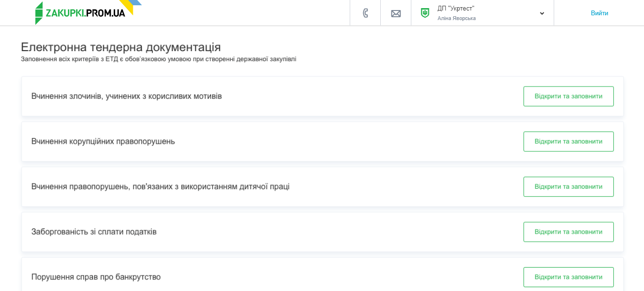Open and fill the дитячої праці criterion
This screenshot has width=644, height=291.
pyautogui.click(x=568, y=186)
